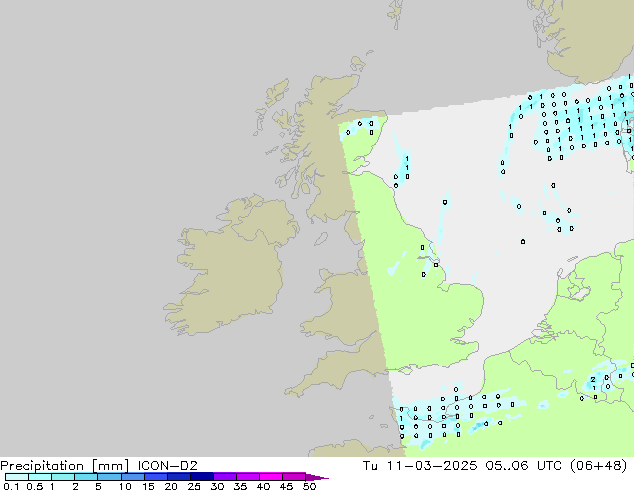Click the '25' legend value

coord(194,486)
